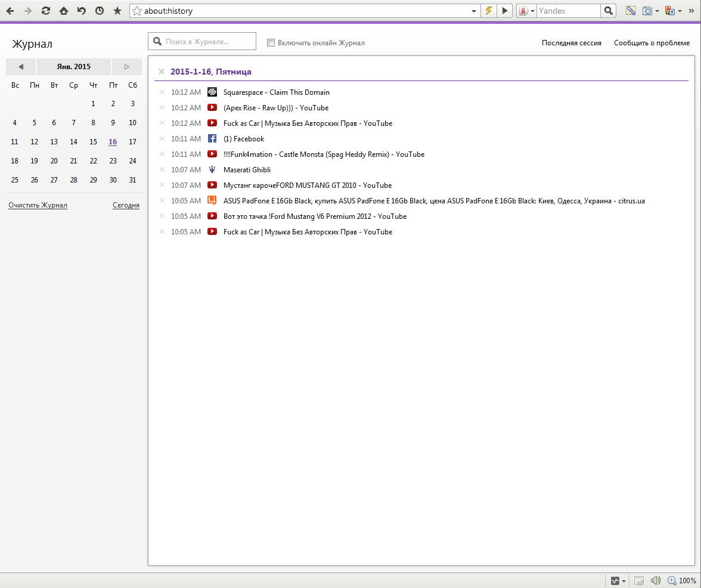This screenshot has height=588, width=701.
Task: Click the Facebook favicon in history list
Action: (212, 138)
